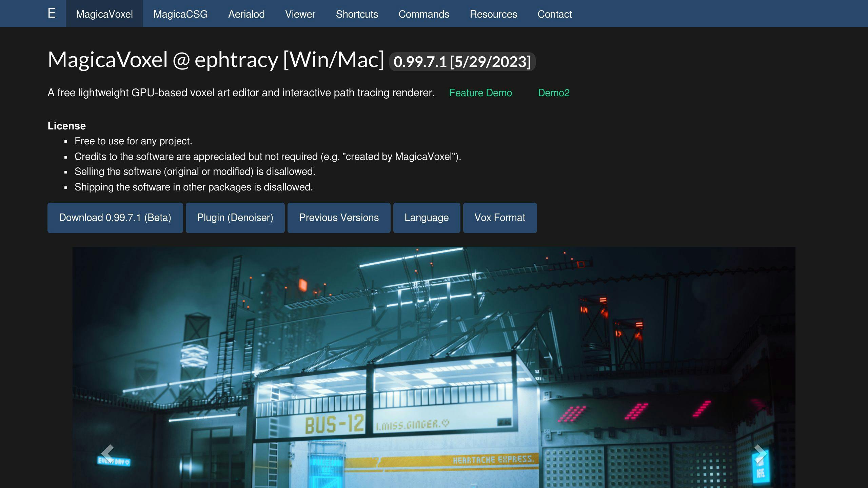Click Download 0.99.7.1 (Beta) button
Screen dimensions: 868x488
tap(115, 218)
